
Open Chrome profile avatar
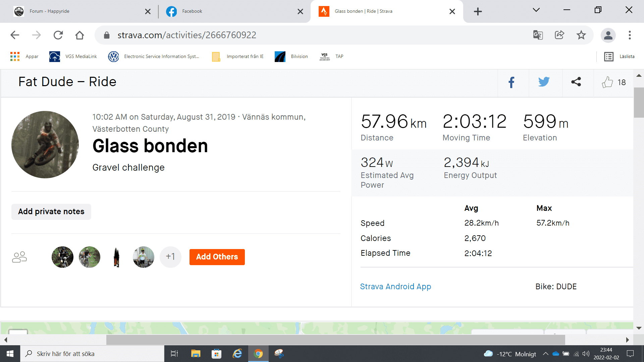coord(608,35)
